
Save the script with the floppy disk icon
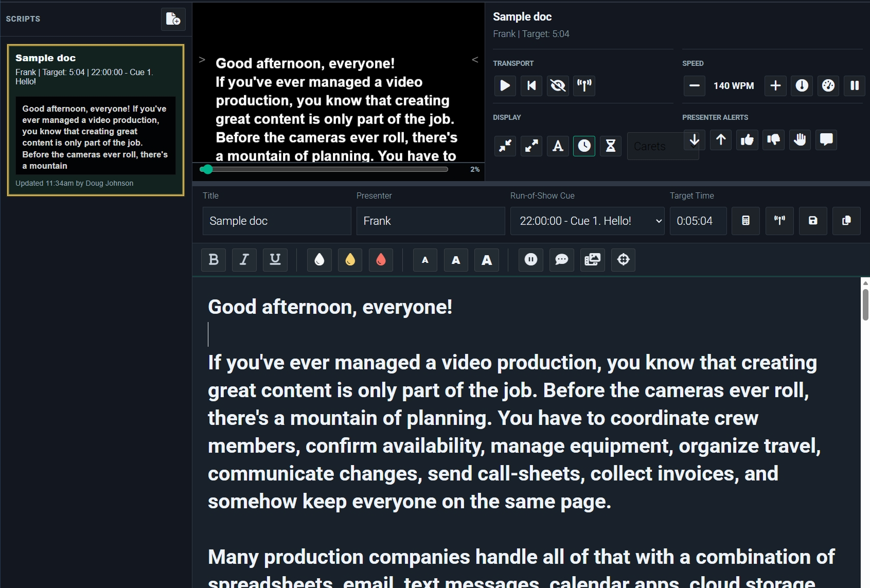(813, 221)
